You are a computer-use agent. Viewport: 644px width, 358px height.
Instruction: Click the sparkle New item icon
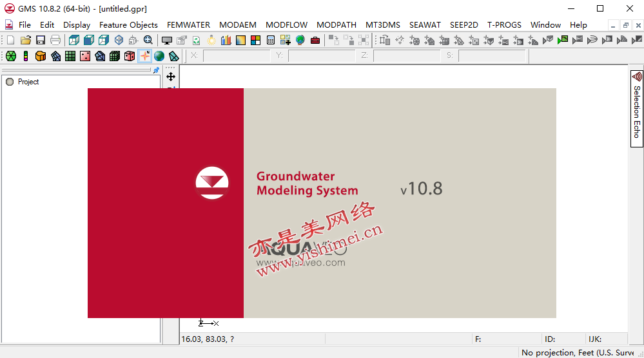pyautogui.click(x=400, y=40)
